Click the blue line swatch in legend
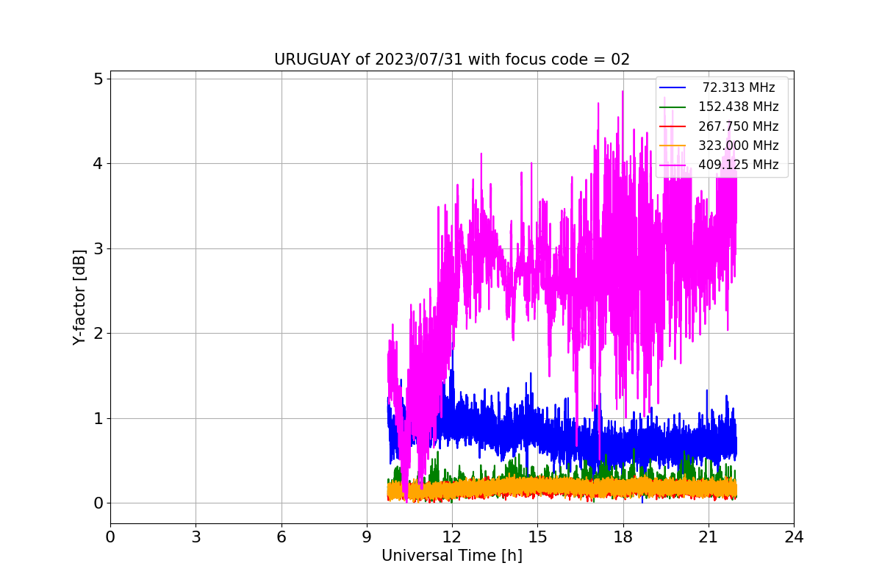882x588 pixels. [x=673, y=88]
